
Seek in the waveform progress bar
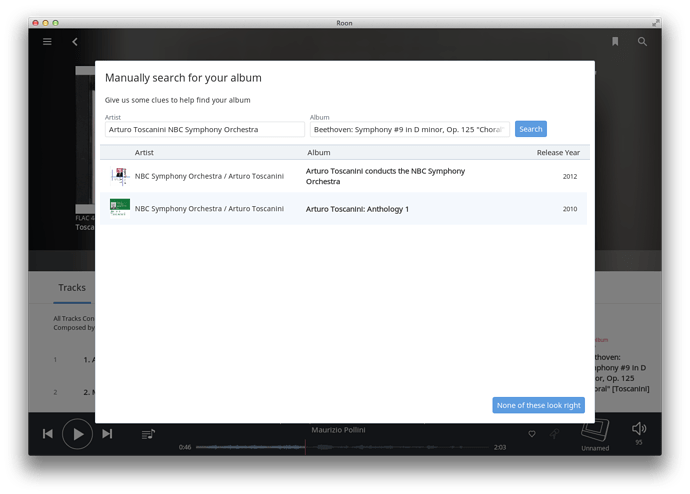pyautogui.click(x=342, y=447)
